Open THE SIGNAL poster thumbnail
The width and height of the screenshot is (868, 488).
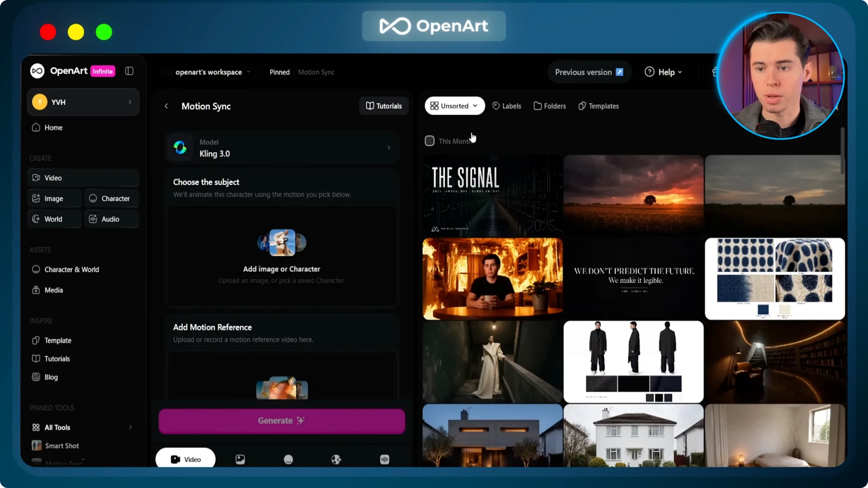(x=492, y=196)
